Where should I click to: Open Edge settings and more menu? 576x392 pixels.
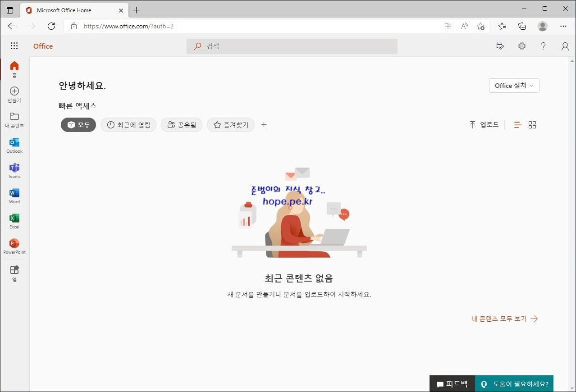[x=563, y=26]
